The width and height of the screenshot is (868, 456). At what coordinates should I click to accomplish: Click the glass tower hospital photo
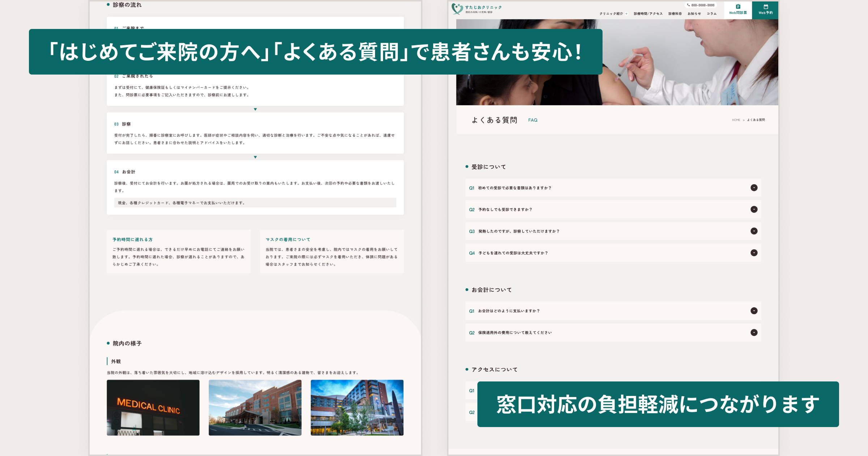pyautogui.click(x=357, y=408)
